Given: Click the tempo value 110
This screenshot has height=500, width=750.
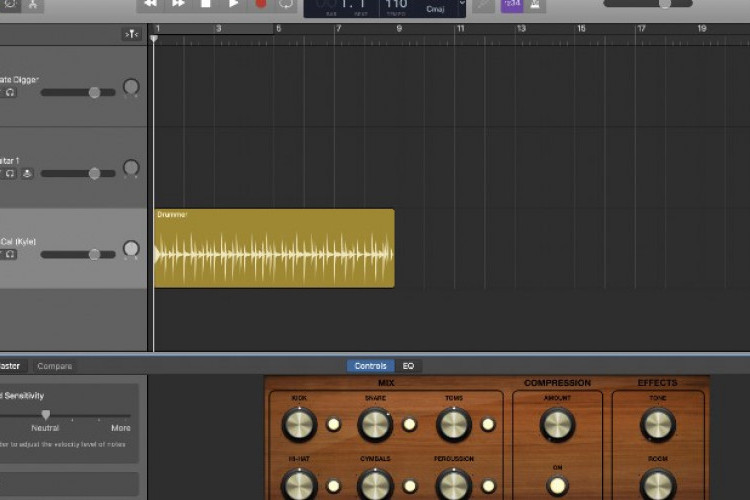Looking at the screenshot, I should 397,4.
